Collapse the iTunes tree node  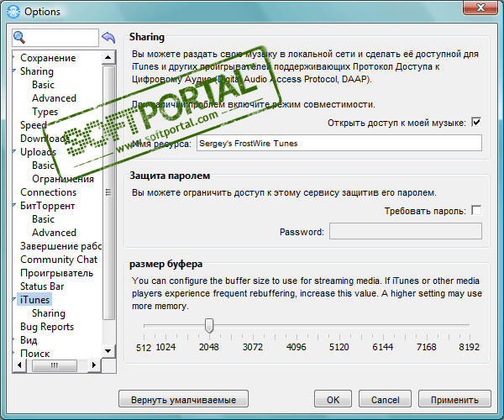[x=14, y=299]
